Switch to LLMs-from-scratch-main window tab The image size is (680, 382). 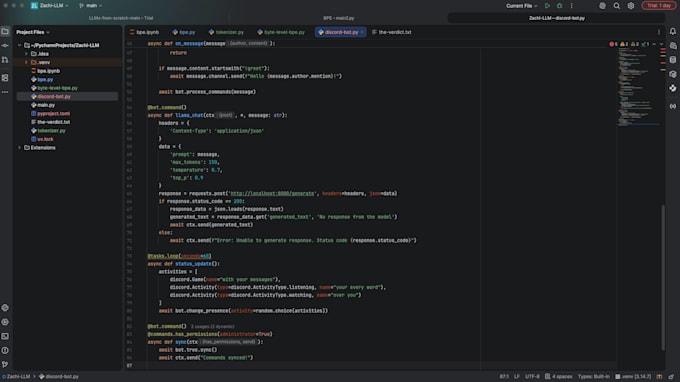tap(121, 18)
